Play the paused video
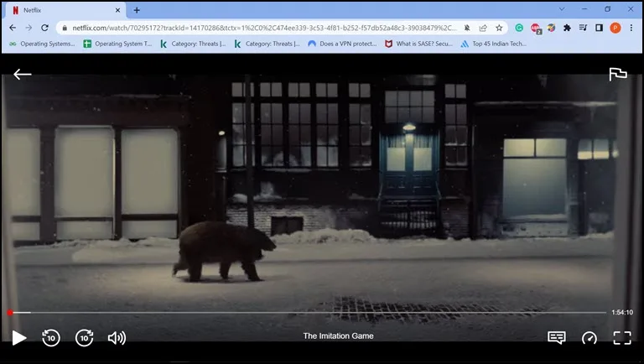This screenshot has width=644, height=364. pos(19,338)
